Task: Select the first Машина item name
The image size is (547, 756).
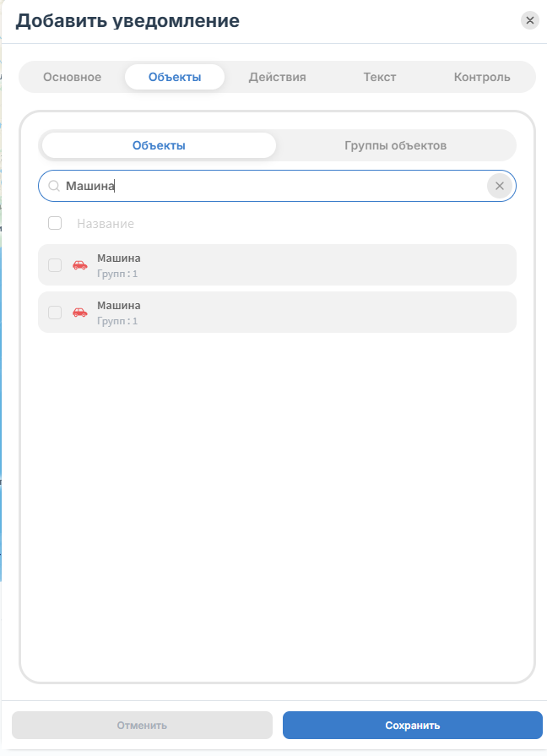Action: [x=119, y=258]
